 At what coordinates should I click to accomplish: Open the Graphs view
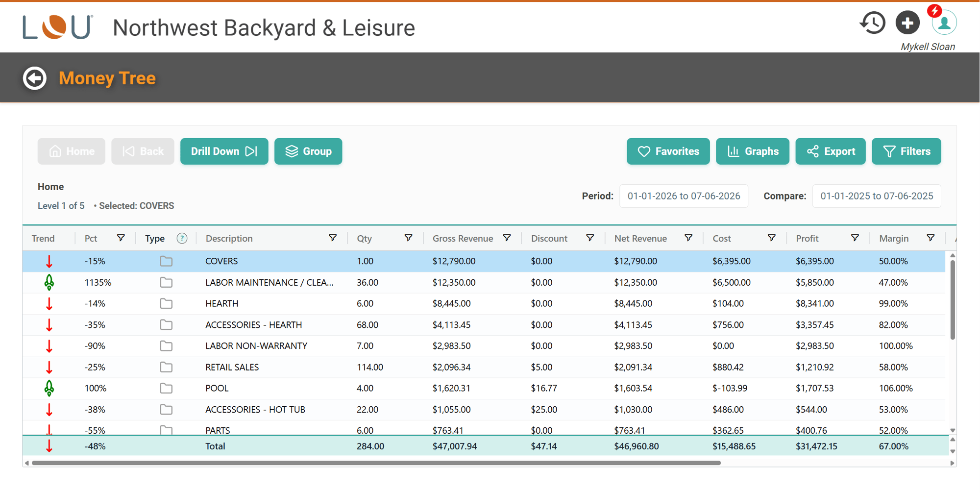point(752,151)
